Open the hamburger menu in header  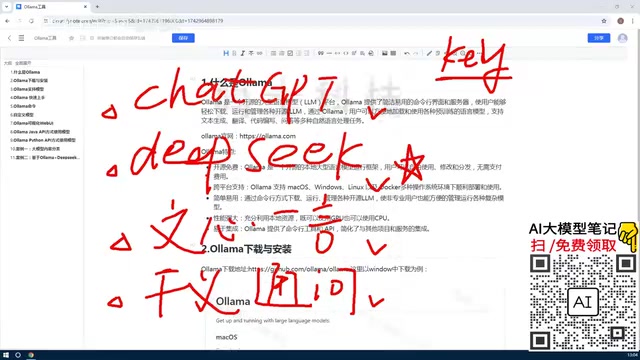tap(21, 38)
